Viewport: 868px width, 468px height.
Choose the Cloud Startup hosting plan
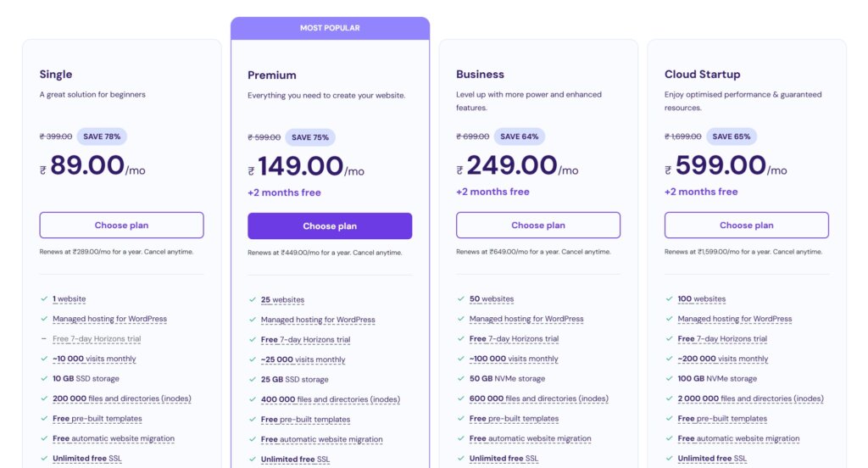746,225
